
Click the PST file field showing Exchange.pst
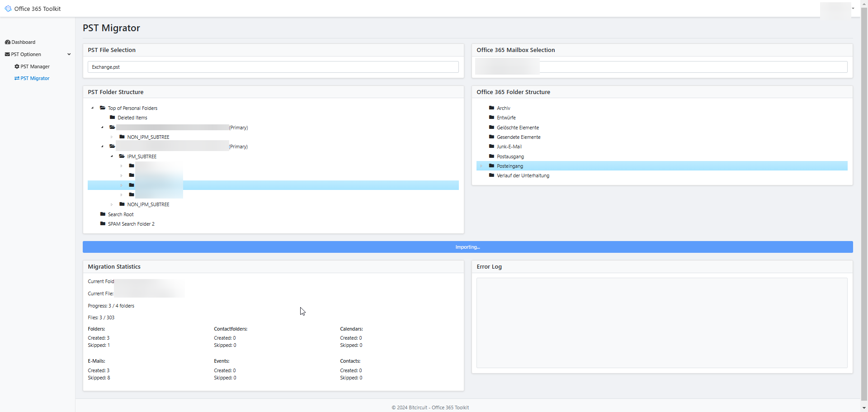point(273,67)
